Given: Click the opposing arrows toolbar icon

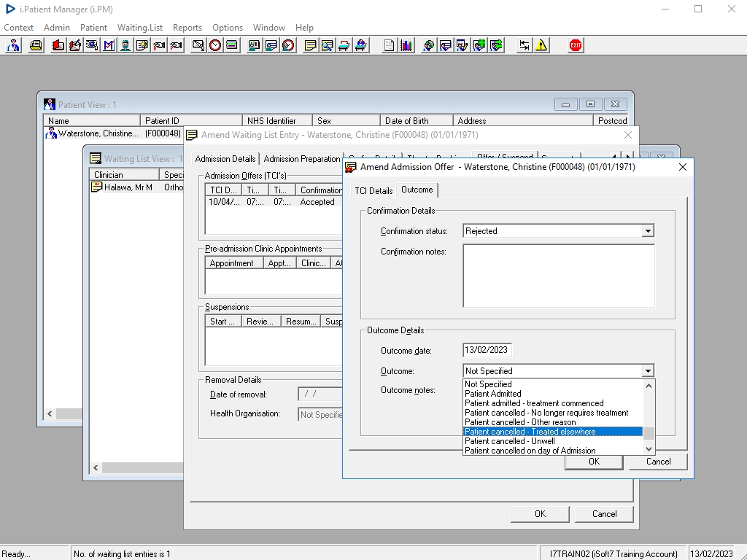Looking at the screenshot, I should pyautogui.click(x=524, y=46).
